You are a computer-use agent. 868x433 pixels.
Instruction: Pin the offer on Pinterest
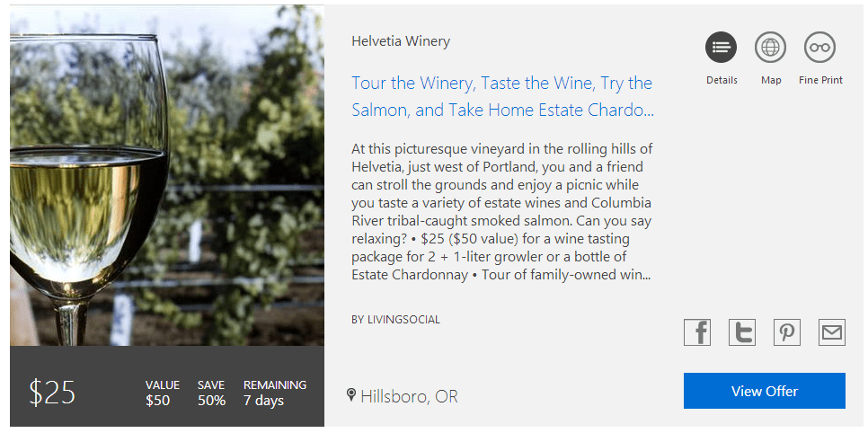point(787,332)
